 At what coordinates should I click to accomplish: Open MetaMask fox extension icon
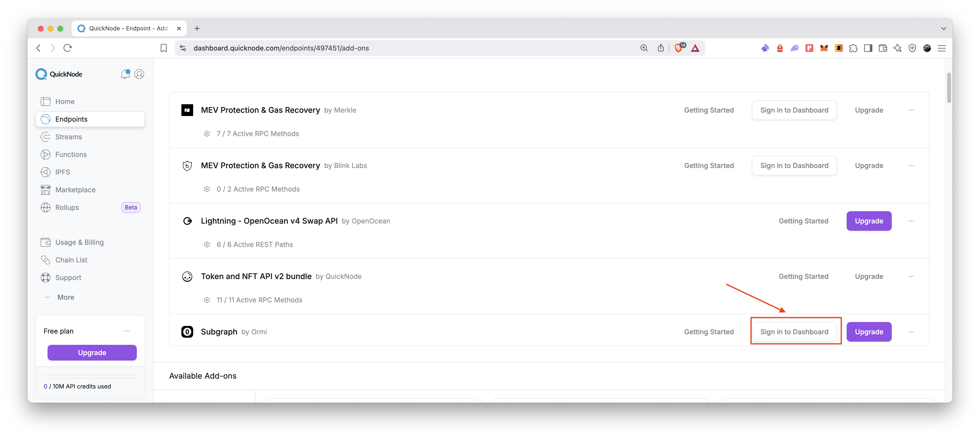824,48
